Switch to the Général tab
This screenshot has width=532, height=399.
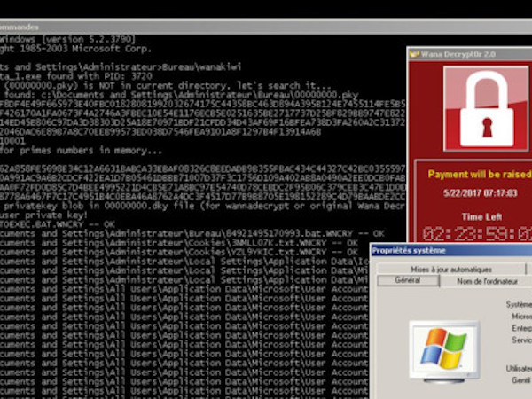pos(408,280)
